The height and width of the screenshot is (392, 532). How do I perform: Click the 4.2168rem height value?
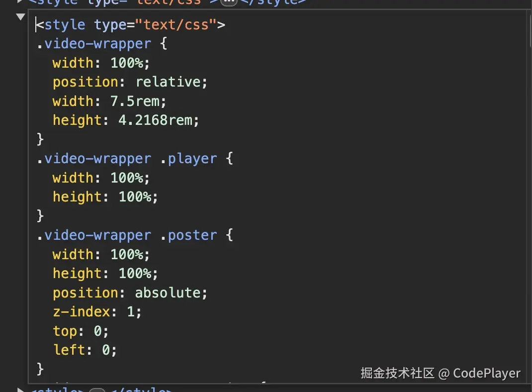point(158,120)
